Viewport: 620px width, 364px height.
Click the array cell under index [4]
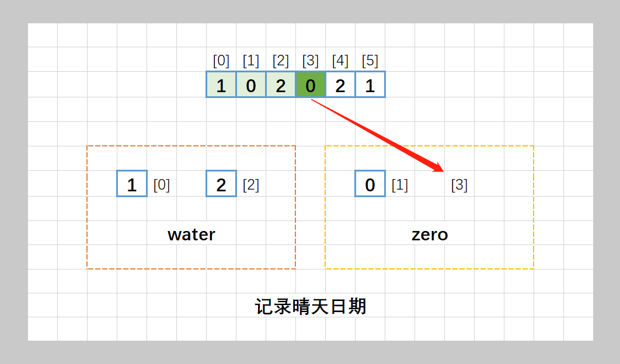tap(340, 85)
